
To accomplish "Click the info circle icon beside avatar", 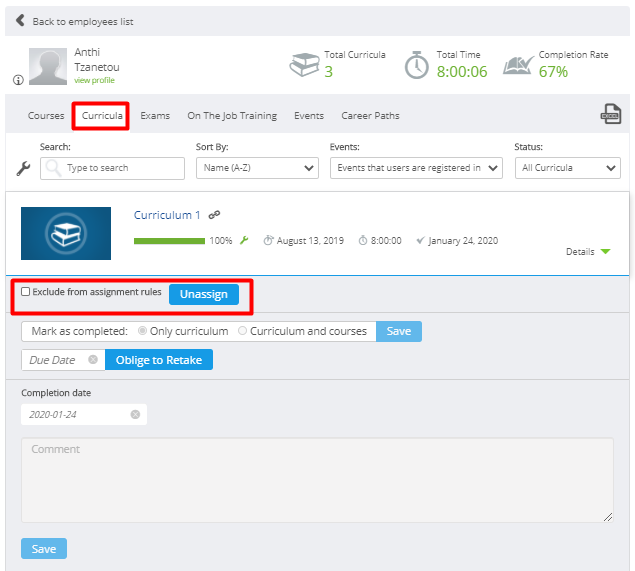I will tap(18, 80).
